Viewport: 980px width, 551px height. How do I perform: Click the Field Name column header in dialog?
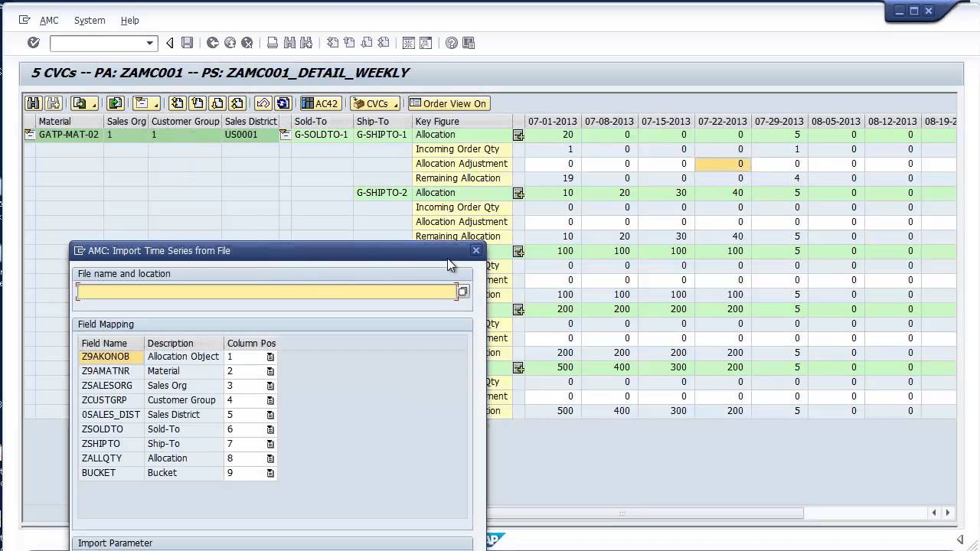(111, 343)
